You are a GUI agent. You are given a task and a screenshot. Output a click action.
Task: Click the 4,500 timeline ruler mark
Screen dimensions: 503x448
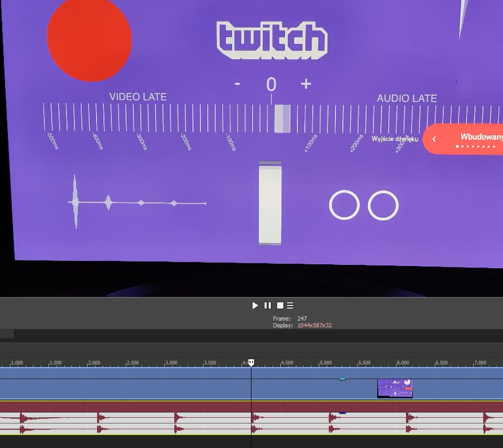click(x=287, y=363)
